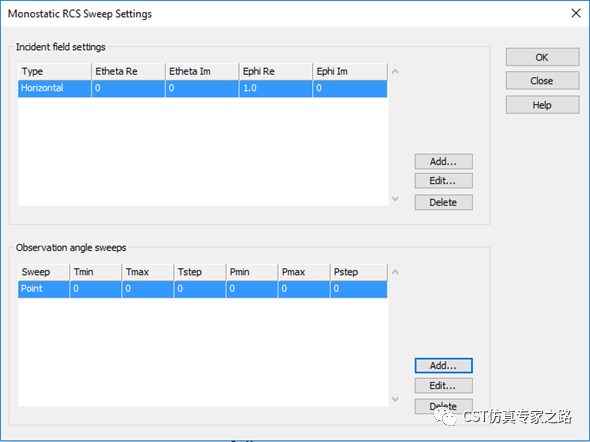Open Help for RCS sweep settings
This screenshot has height=442, width=590.
542,105
